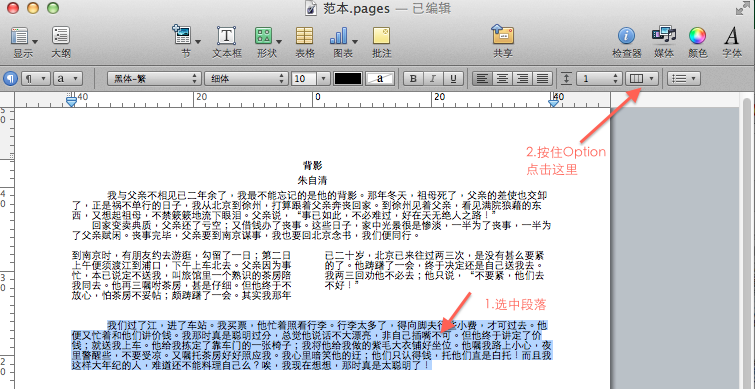Click the black text color swatch
This screenshot has height=389, width=755.
point(348,78)
